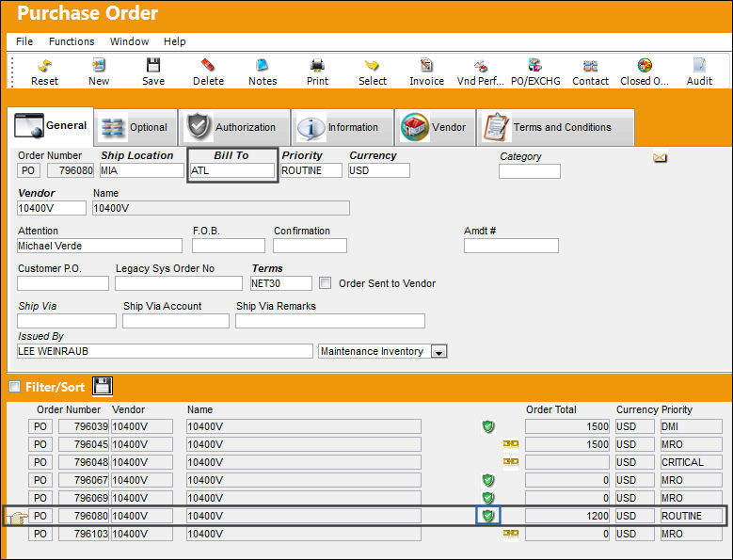Click the Confirmation input field

pyautogui.click(x=310, y=246)
